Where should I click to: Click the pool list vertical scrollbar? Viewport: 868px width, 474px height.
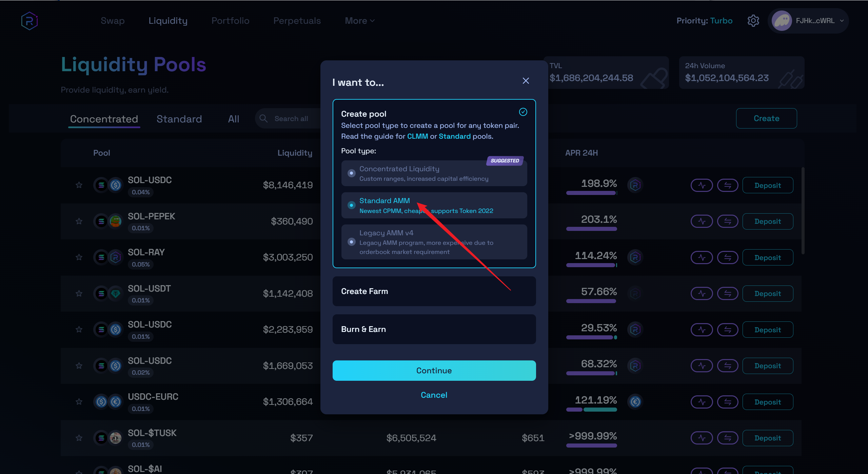pyautogui.click(x=803, y=210)
